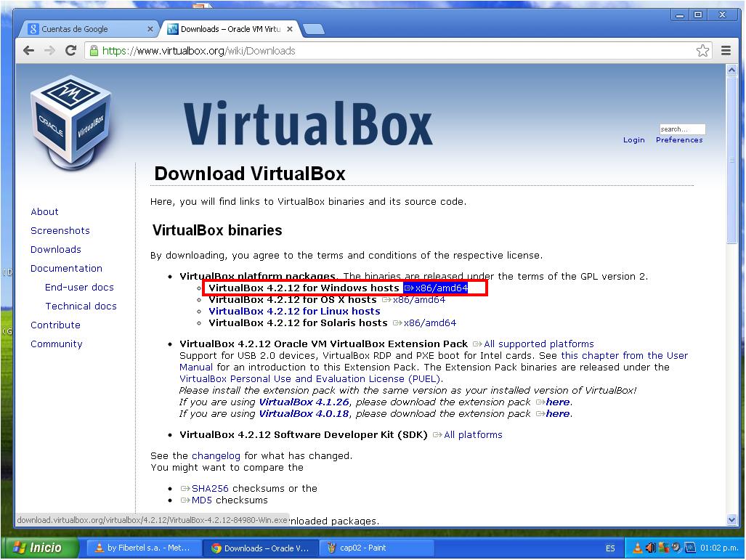This screenshot has height=560, width=746.
Task: Click the taskbar clock 01:02 p.m.
Action: click(x=719, y=548)
